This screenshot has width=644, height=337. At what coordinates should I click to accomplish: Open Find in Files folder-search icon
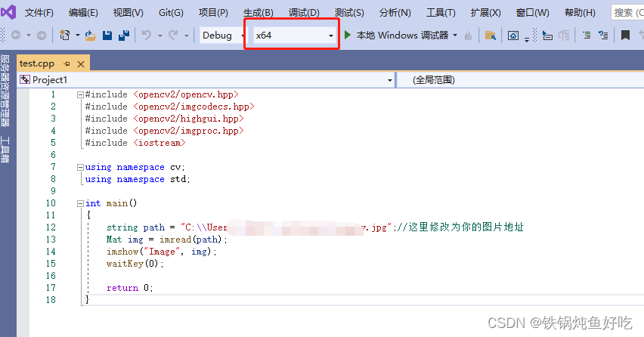(491, 36)
